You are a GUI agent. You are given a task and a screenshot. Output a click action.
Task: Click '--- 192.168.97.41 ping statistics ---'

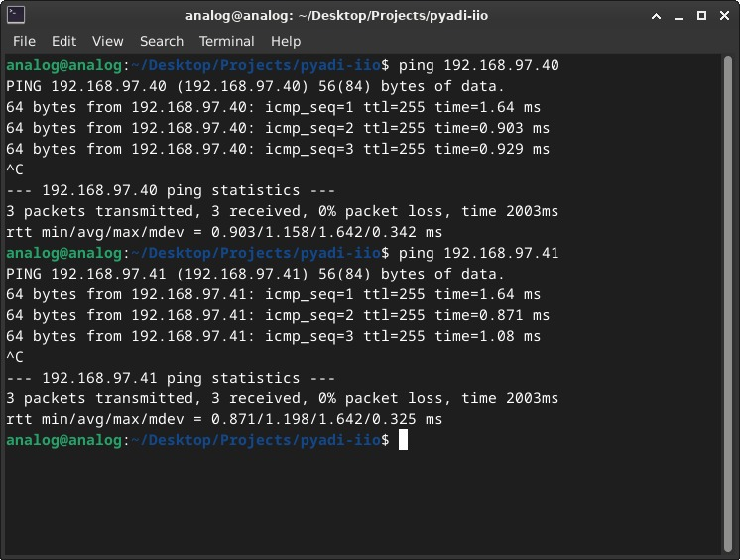click(171, 378)
